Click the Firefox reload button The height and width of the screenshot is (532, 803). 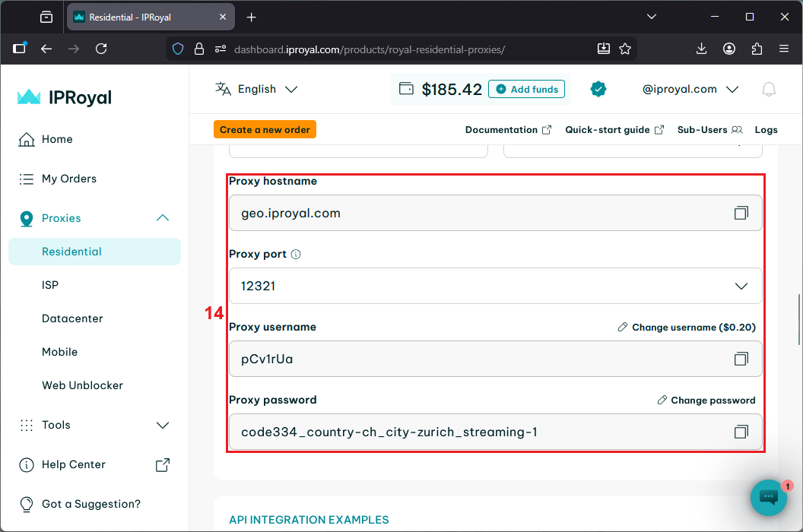click(101, 49)
